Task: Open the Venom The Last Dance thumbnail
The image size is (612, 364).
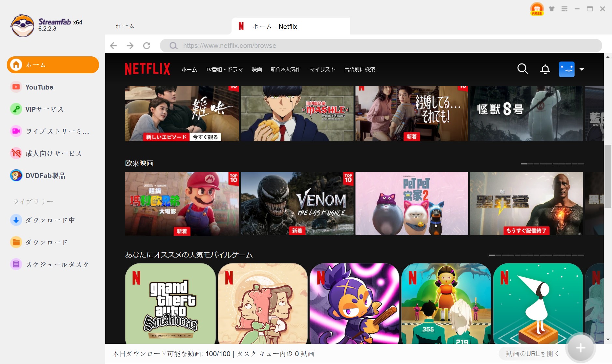Action: coord(297,203)
